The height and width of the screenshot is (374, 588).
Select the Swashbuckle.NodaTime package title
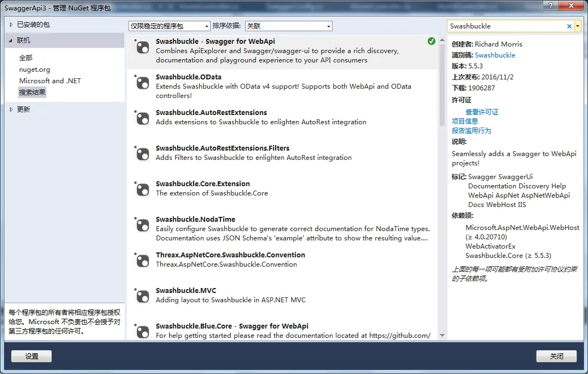196,219
